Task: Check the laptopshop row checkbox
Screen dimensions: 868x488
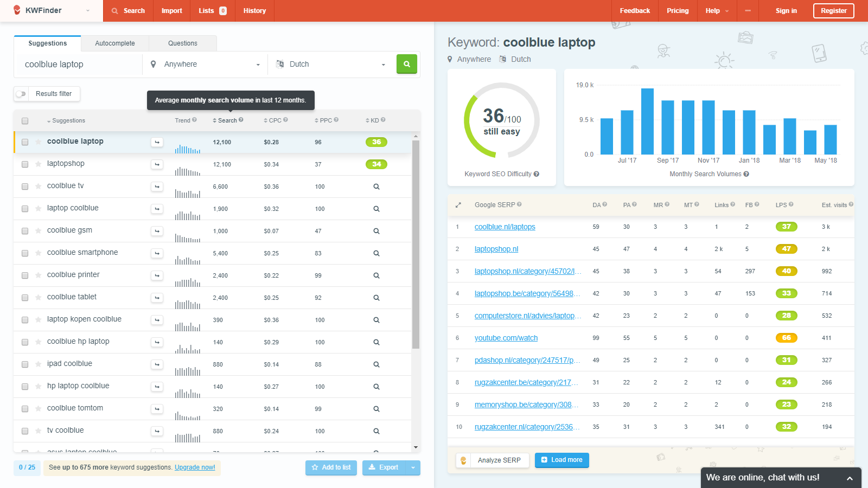Action: tap(25, 164)
